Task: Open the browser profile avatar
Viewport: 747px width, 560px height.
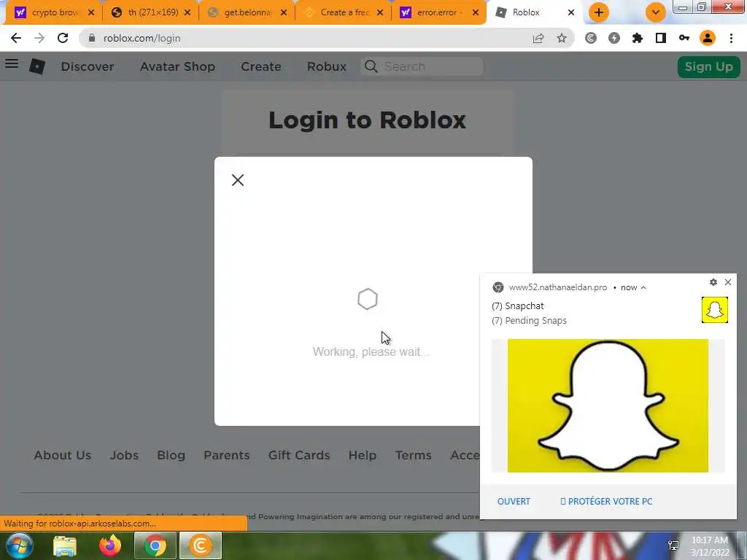Action: click(708, 38)
